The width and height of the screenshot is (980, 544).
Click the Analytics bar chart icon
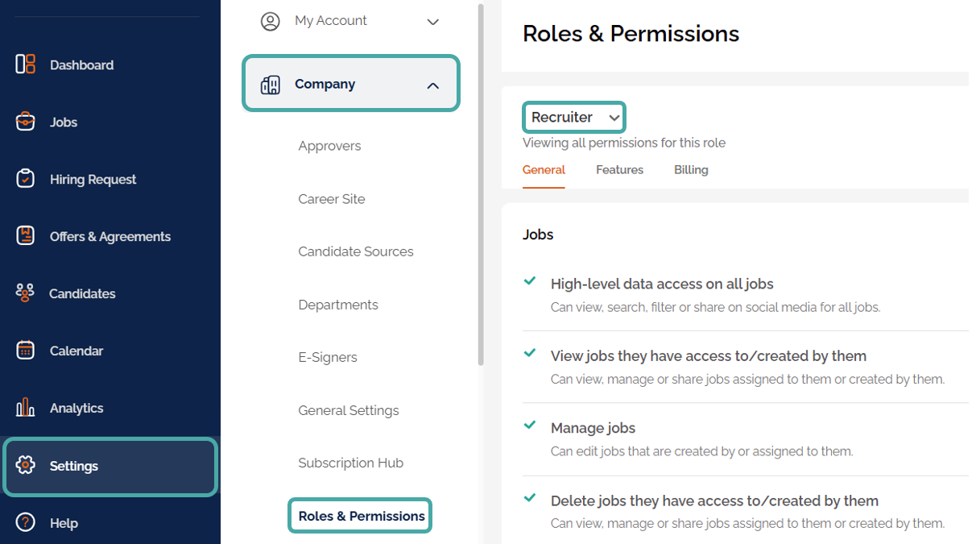click(26, 408)
